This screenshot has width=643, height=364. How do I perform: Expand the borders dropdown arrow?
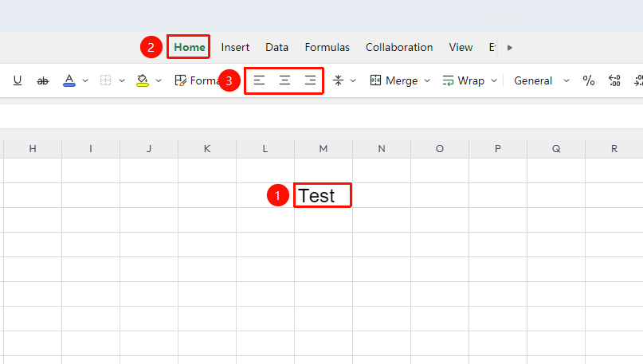(x=122, y=80)
